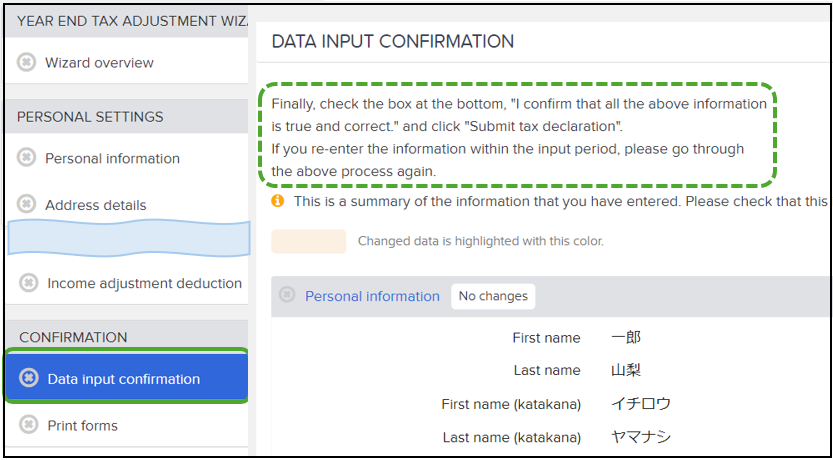833x460 pixels.
Task: Click the PERSONAL SETTINGS sidebar heading
Action: [x=90, y=117]
